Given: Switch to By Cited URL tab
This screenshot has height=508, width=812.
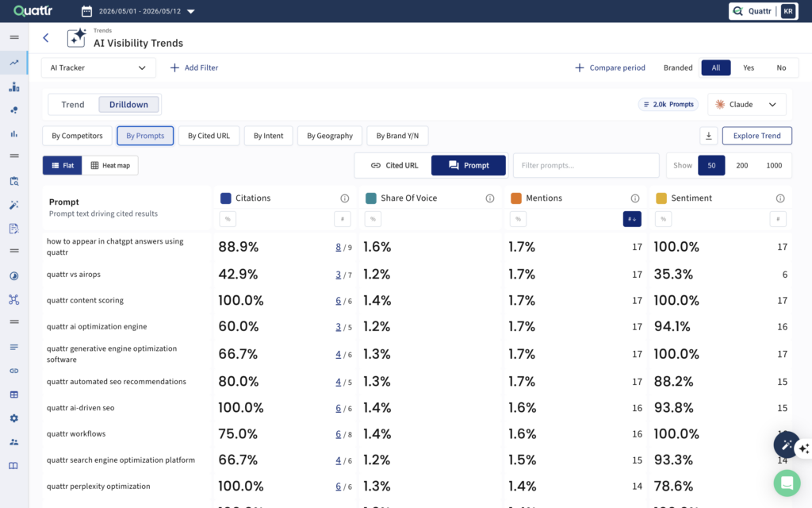Looking at the screenshot, I should 209,136.
